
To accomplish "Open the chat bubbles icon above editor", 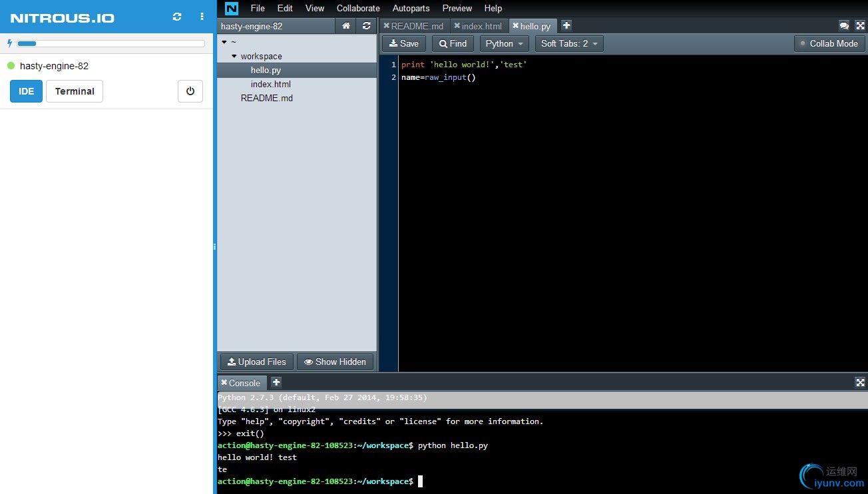I will pyautogui.click(x=844, y=26).
